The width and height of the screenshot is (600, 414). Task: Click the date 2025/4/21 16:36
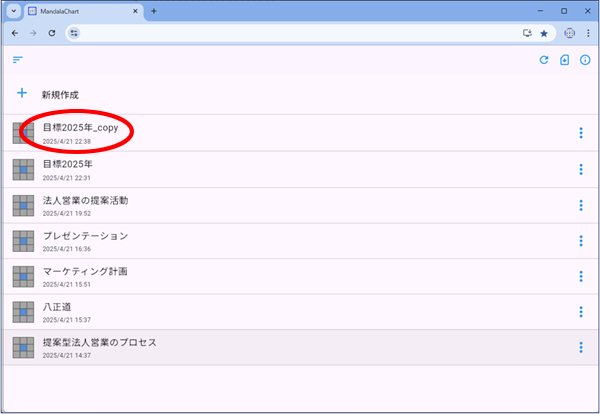click(x=67, y=249)
